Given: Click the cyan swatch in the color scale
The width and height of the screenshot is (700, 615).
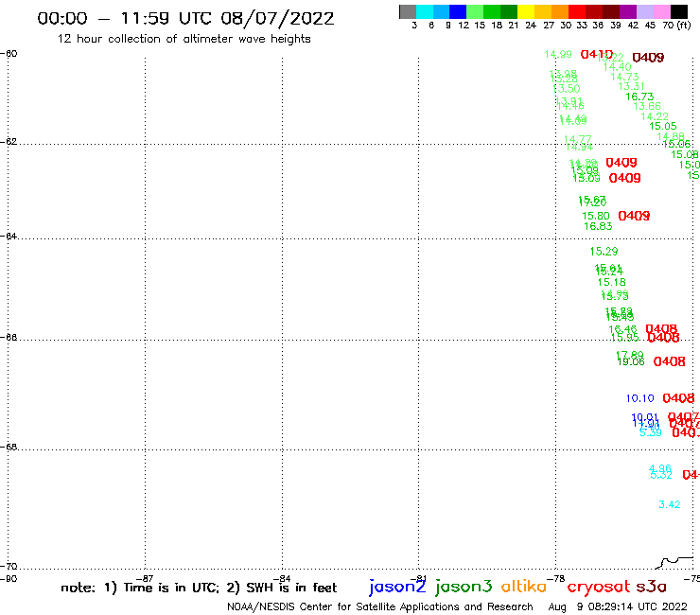Looking at the screenshot, I should (425, 11).
